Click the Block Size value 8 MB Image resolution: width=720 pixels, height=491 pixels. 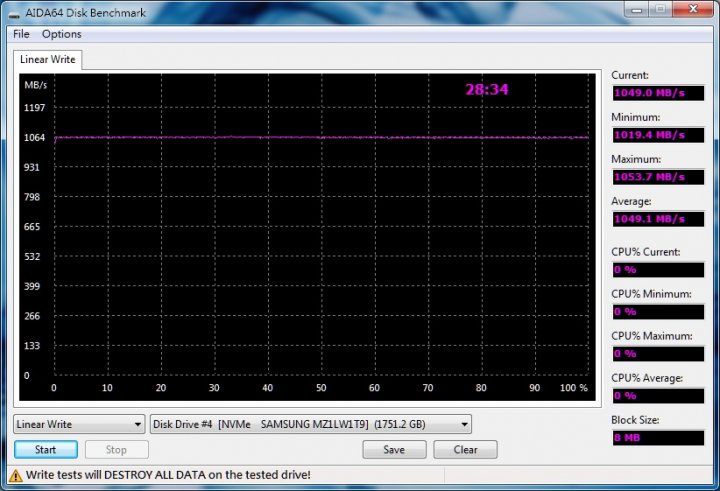658,438
